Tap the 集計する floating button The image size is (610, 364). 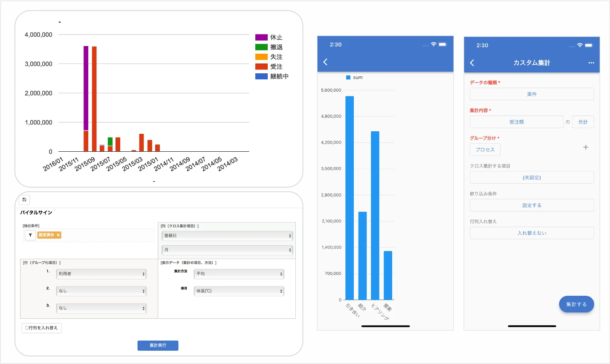[576, 304]
